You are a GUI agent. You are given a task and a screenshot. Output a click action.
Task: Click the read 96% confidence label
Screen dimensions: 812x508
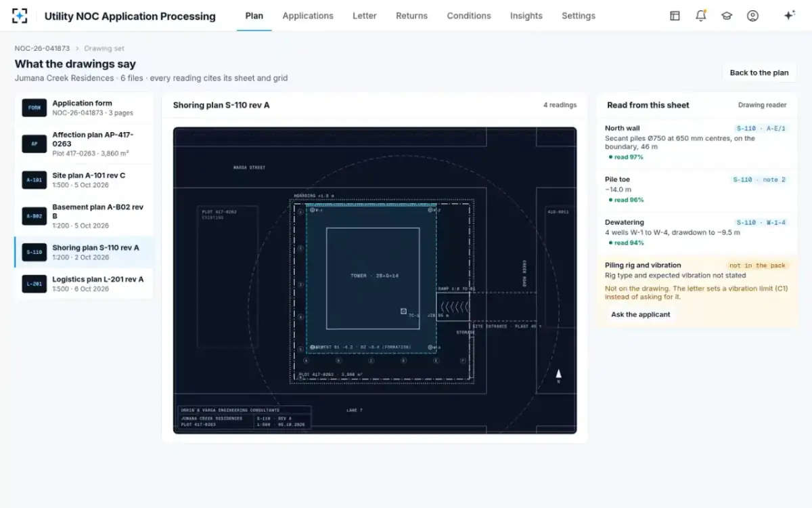625,200
